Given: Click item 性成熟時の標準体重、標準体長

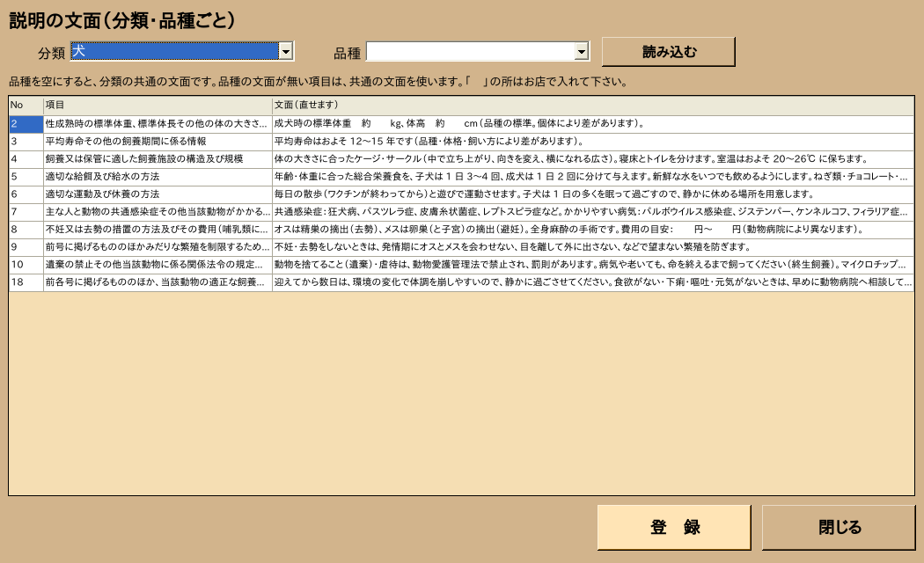Looking at the screenshot, I should coord(158,124).
